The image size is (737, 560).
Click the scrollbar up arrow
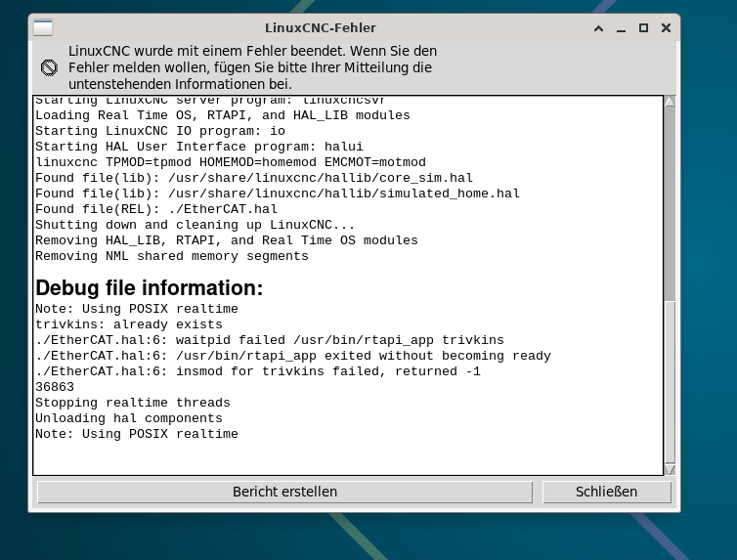(x=670, y=101)
